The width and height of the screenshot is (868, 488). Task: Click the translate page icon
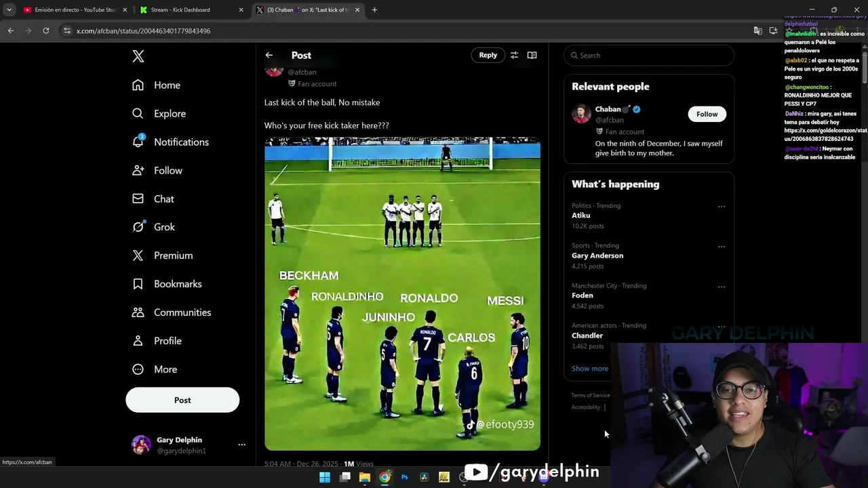click(758, 30)
